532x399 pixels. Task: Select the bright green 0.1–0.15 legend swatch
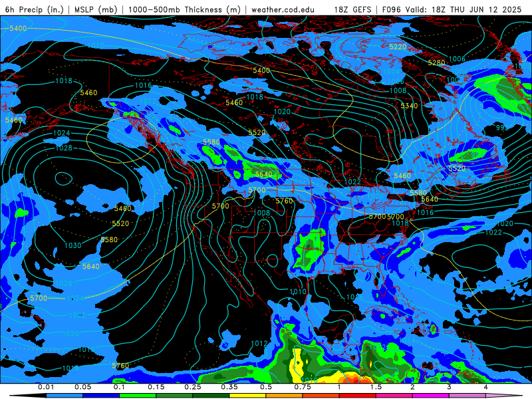138,396
